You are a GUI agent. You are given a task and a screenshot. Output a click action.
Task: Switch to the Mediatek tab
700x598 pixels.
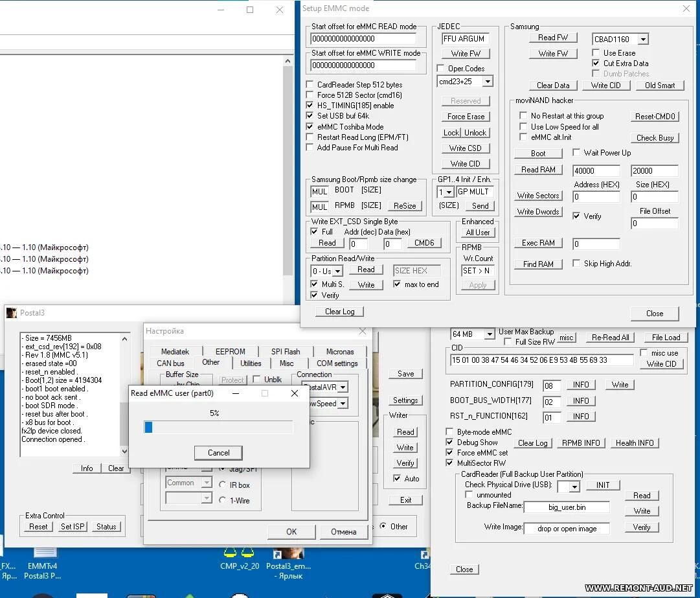[175, 351]
